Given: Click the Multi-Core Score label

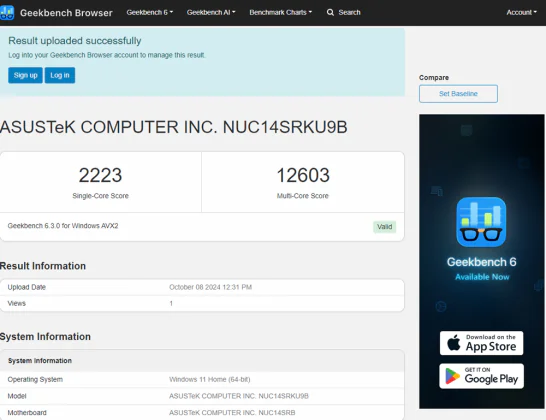Looking at the screenshot, I should (x=303, y=196).
